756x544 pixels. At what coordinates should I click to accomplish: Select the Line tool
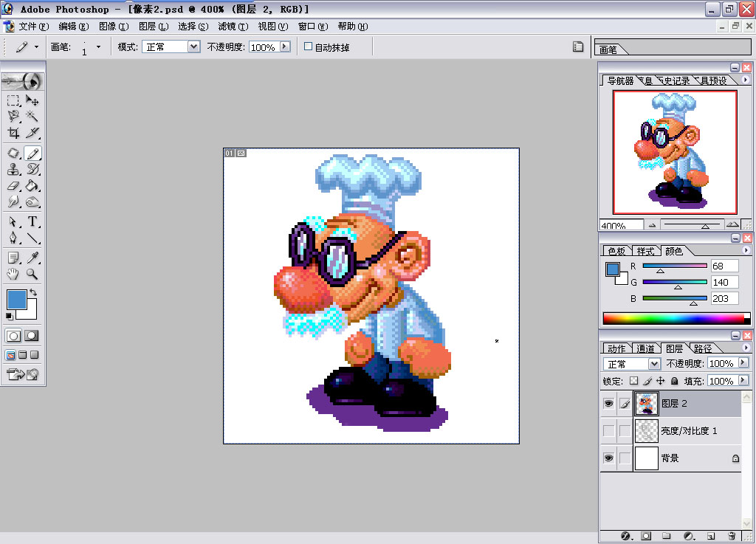(x=32, y=238)
